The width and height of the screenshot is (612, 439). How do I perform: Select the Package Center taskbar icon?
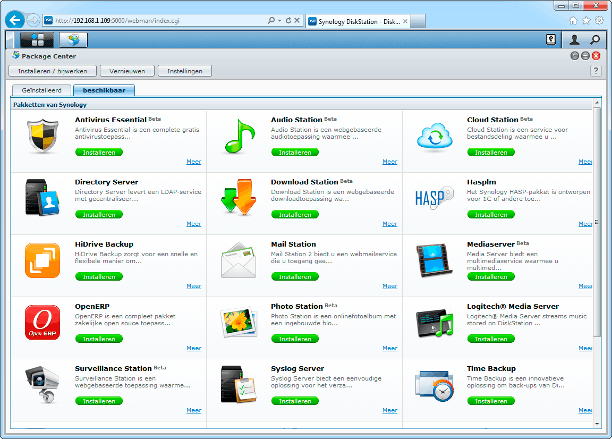coord(73,40)
